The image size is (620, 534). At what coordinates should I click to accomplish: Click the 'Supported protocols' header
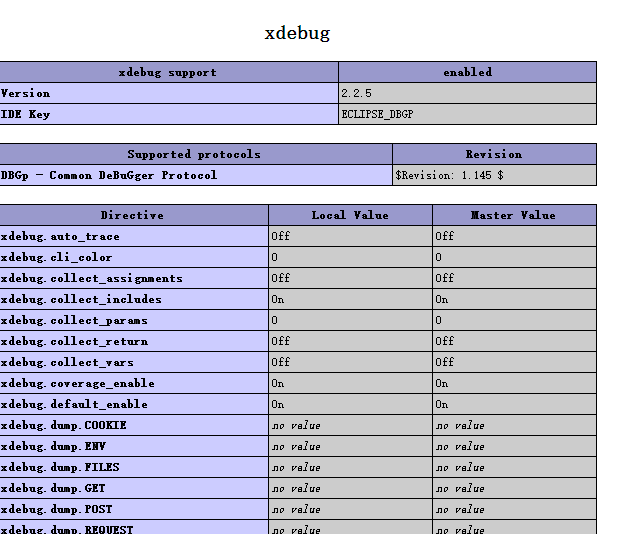tap(196, 154)
